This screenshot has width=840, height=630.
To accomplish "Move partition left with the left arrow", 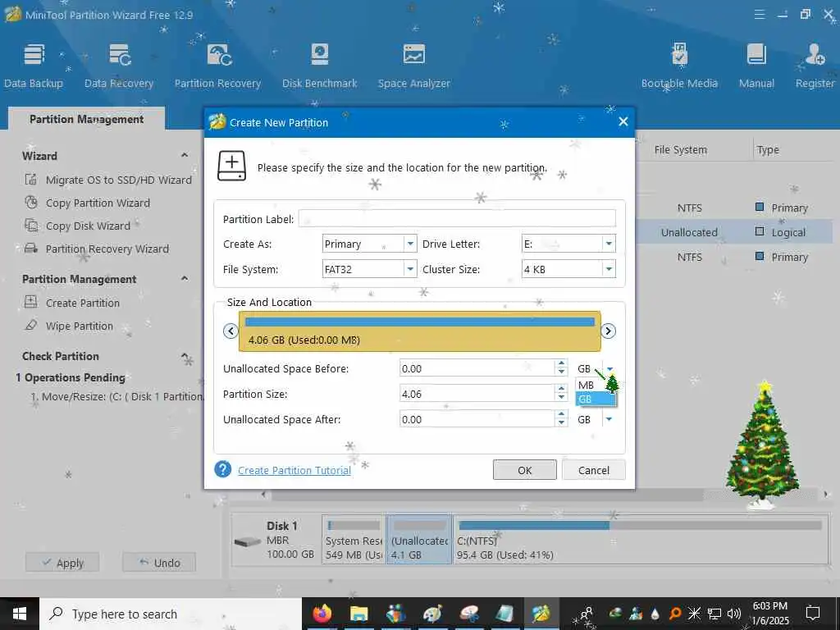I will tap(231, 331).
